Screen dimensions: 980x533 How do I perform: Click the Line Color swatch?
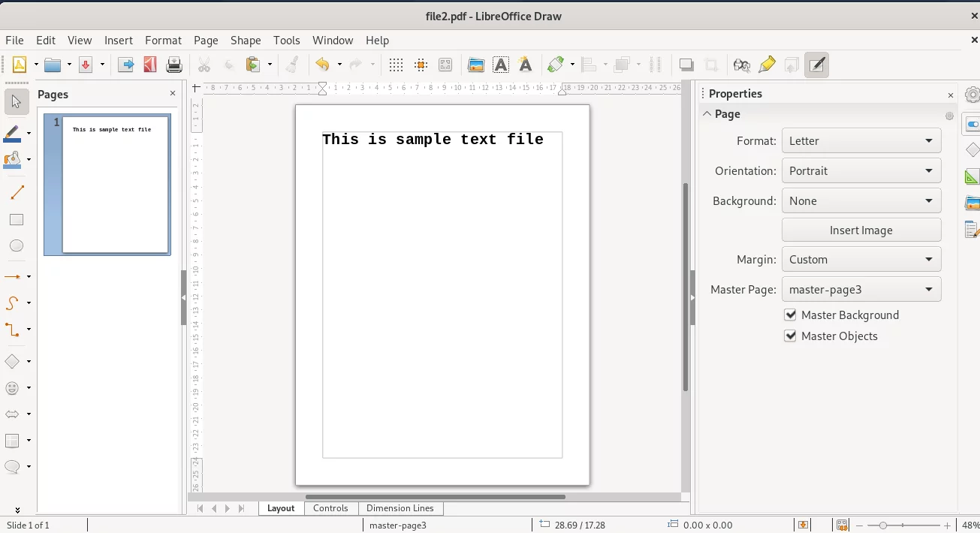(12, 134)
